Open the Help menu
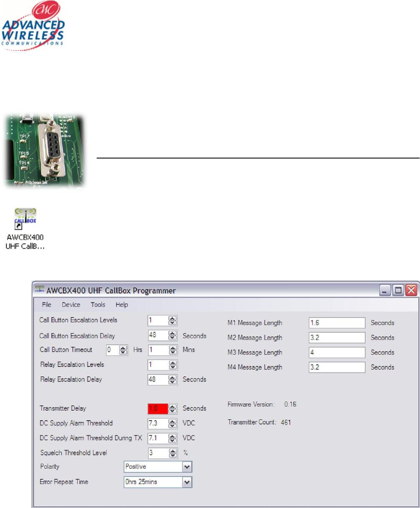This screenshot has width=420, height=508. tap(122, 305)
